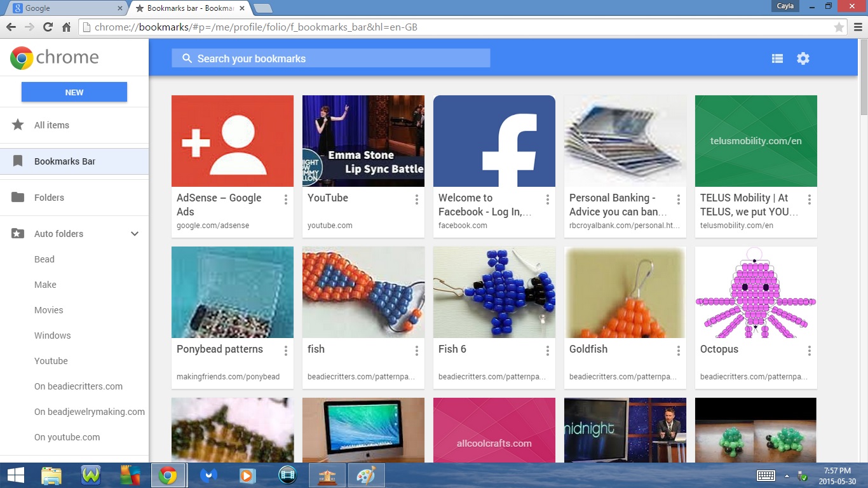Open the pink allcoolcrafts.com thumbnail

pos(494,430)
